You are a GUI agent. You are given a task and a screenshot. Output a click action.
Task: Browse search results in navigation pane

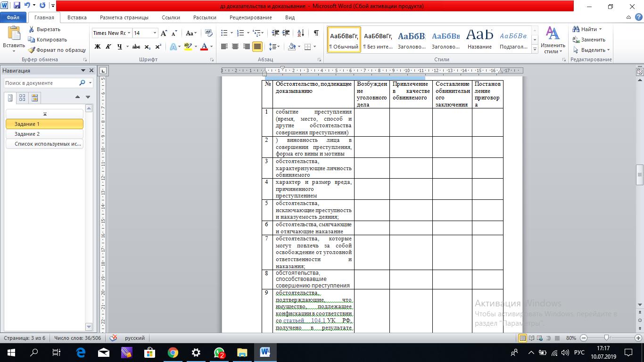point(34,98)
